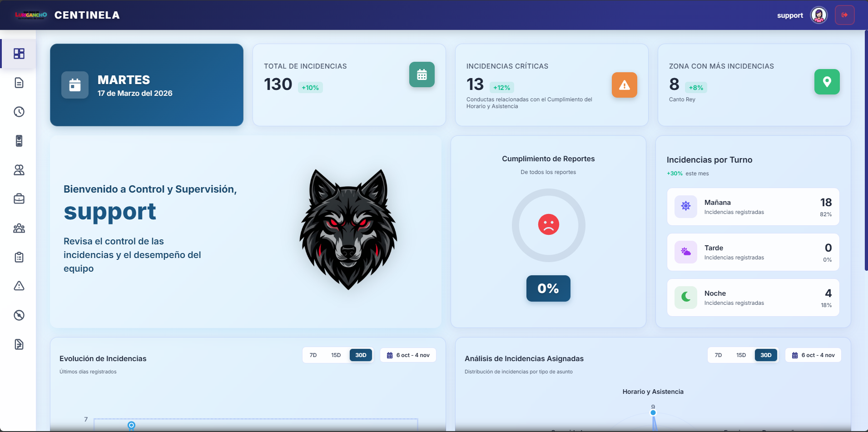Image resolution: width=868 pixels, height=432 pixels.
Task: Open the signed document icon in sidebar
Action: tap(19, 344)
